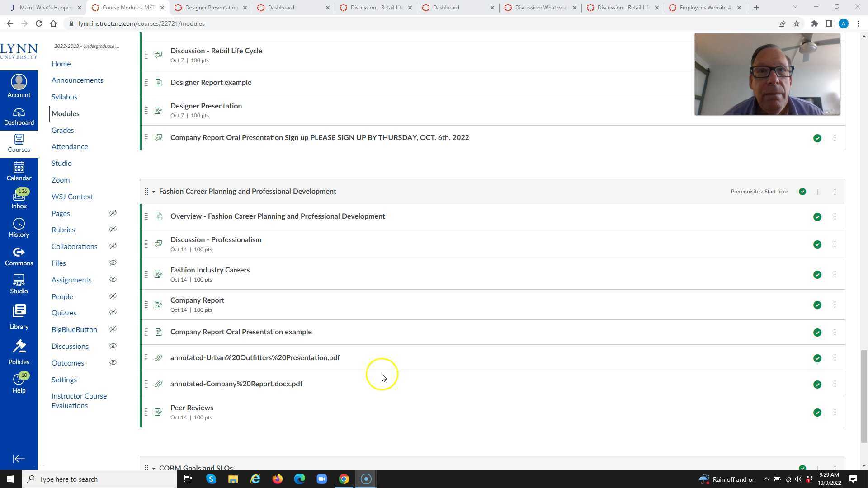The height and width of the screenshot is (488, 868).
Task: Open Zoom app in Windows taskbar
Action: click(321, 479)
